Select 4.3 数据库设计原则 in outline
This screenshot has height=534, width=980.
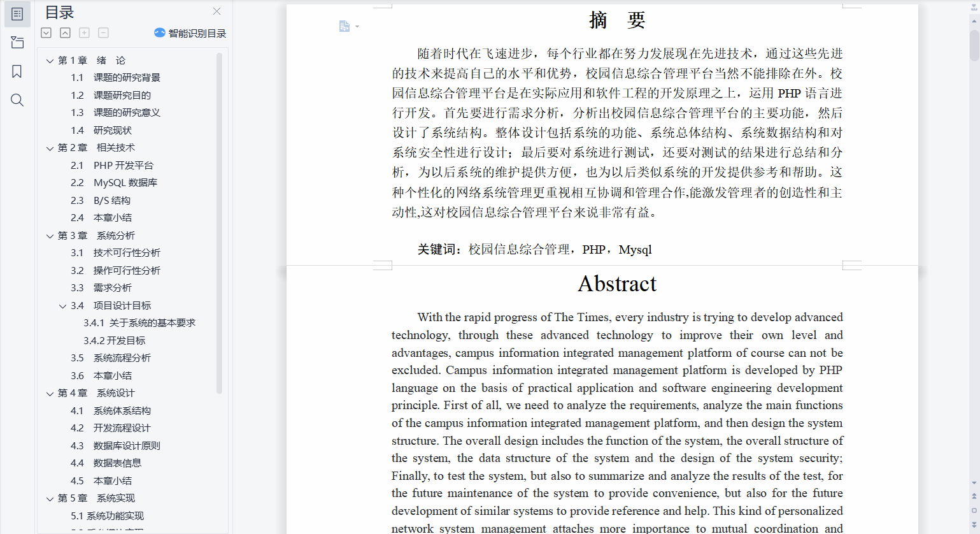[x=115, y=446]
